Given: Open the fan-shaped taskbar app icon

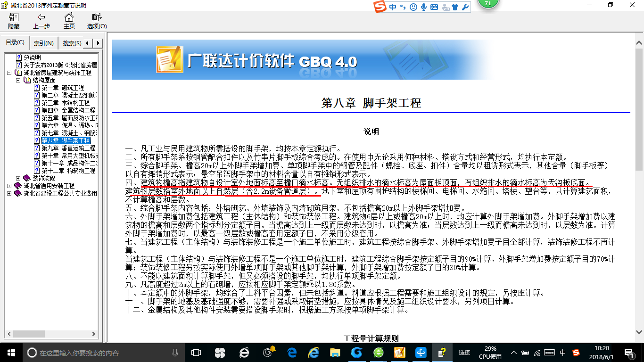Looking at the screenshot, I should tap(219, 353).
